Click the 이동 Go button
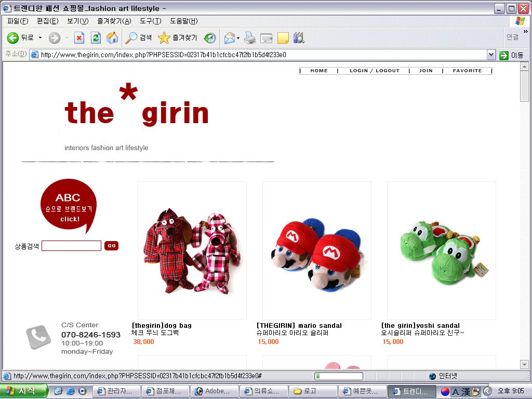This screenshot has height=399, width=532. tap(511, 55)
